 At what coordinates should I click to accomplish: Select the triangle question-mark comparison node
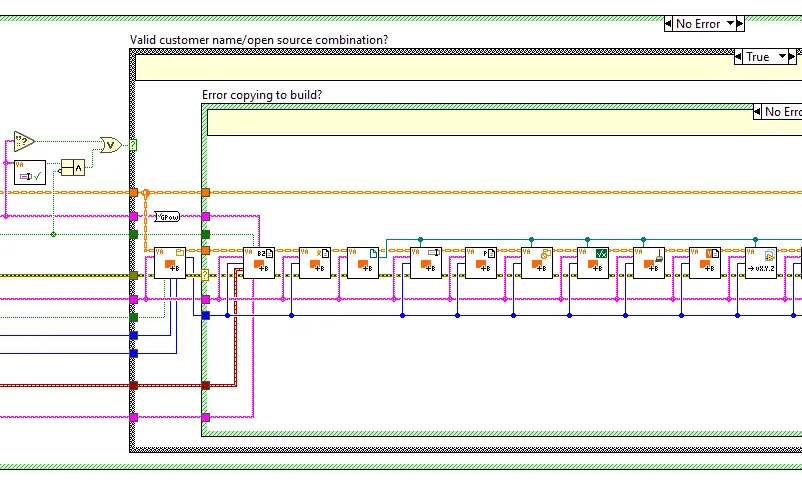point(24,140)
